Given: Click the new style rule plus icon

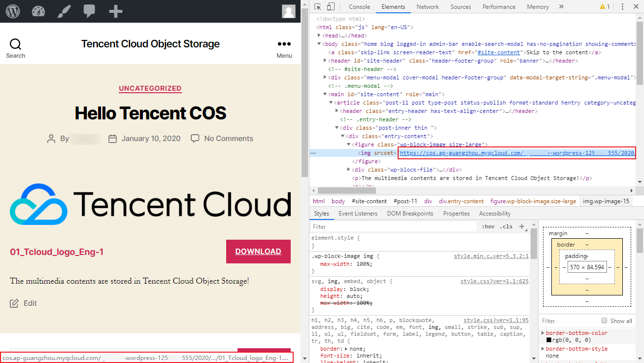Looking at the screenshot, I should coord(522,226).
